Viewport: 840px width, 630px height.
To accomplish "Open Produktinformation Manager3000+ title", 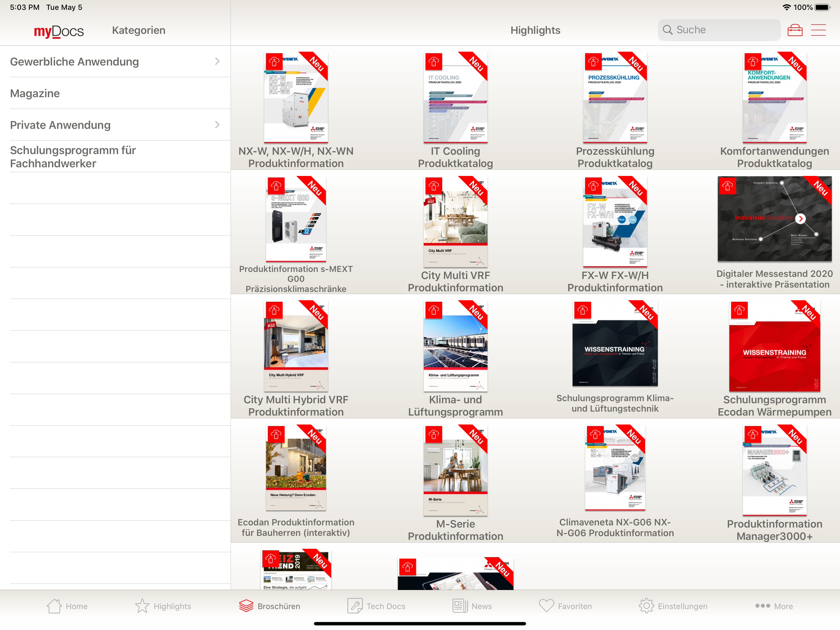I will [774, 530].
